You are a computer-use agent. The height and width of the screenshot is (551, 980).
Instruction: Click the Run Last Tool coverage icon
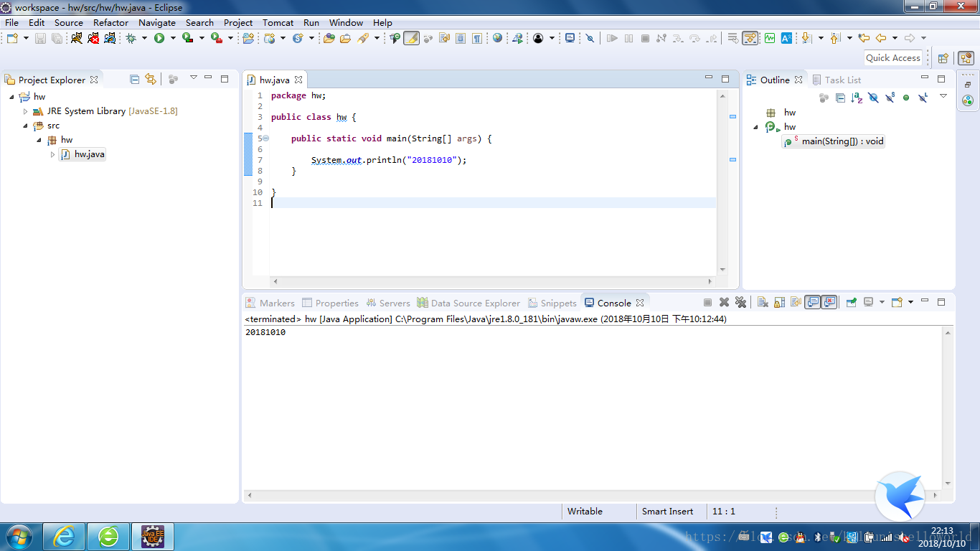click(187, 38)
